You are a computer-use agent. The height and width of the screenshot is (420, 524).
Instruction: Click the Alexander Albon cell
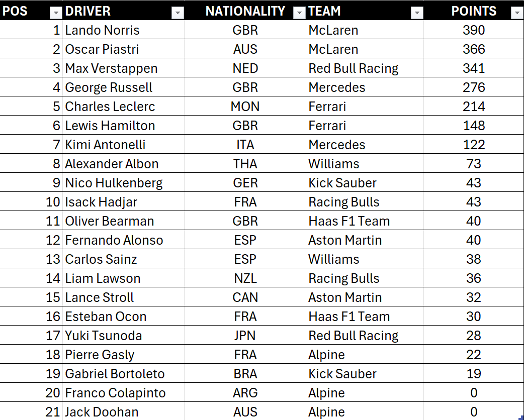(112, 164)
